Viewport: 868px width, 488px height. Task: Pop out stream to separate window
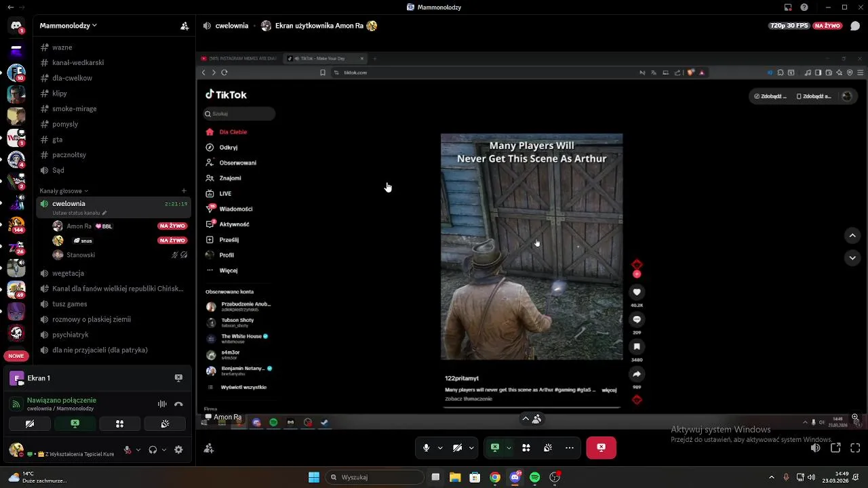click(x=835, y=447)
